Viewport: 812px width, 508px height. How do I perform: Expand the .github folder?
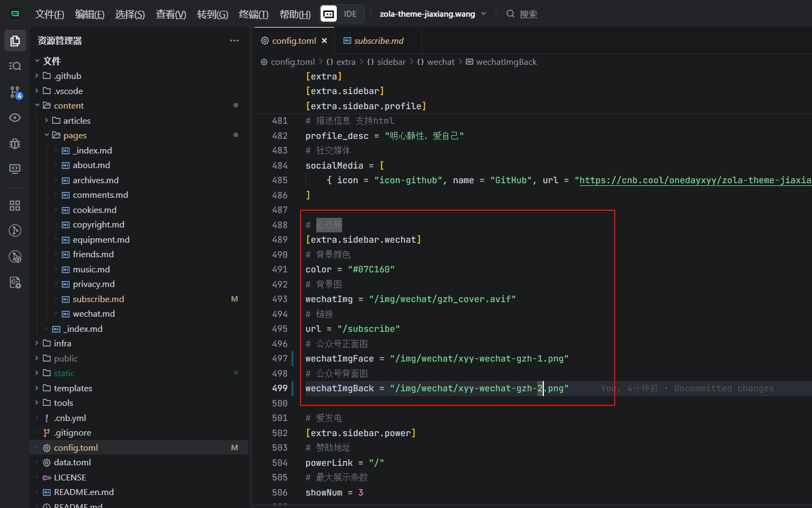point(68,76)
